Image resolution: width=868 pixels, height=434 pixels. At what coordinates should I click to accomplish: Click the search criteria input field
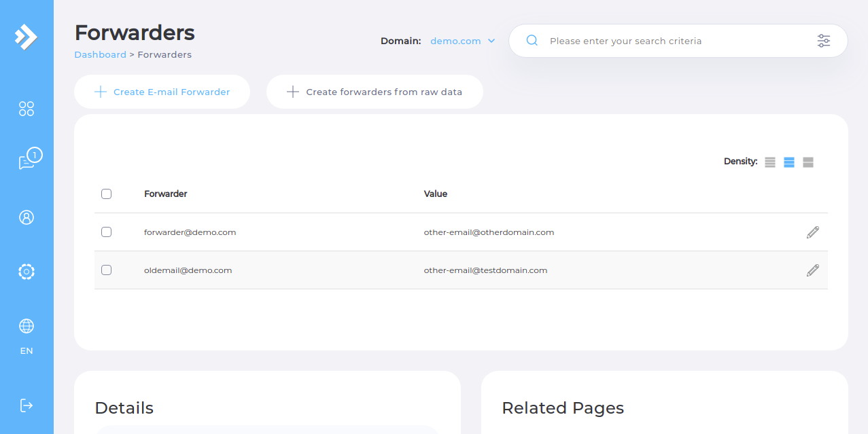point(678,41)
